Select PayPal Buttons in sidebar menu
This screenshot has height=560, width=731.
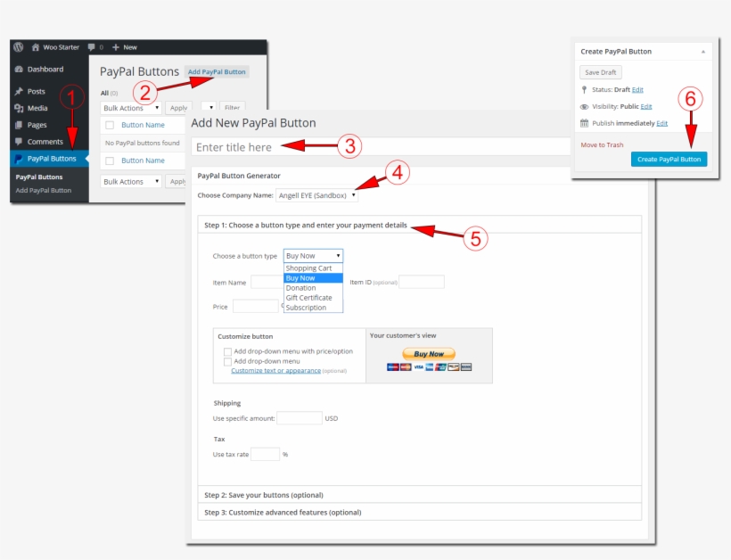(49, 159)
